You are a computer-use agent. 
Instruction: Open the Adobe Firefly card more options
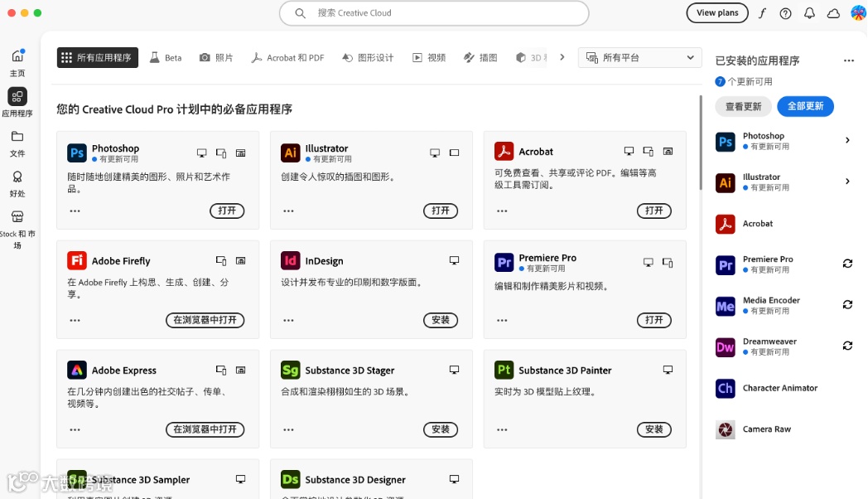coord(75,320)
